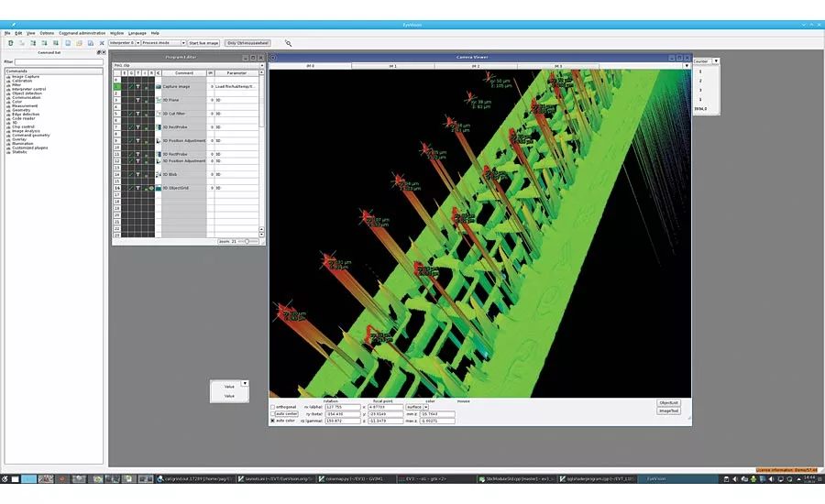
Task: Click the Command Set panel undock icon
Action: click(x=99, y=52)
